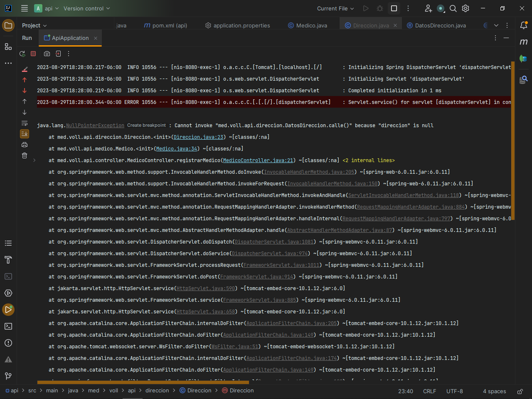Open DispatcherServlet.java:1081 link
The width and height of the screenshot is (532, 399).
[274, 242]
